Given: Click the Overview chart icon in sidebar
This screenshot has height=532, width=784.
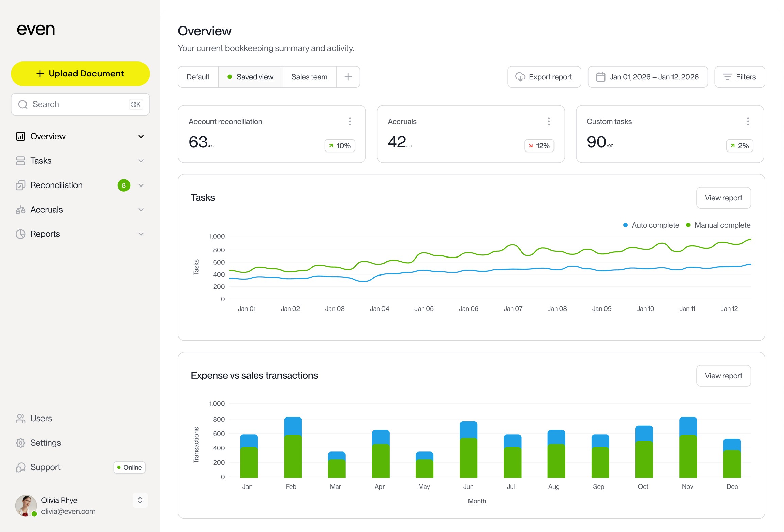Looking at the screenshot, I should tap(20, 136).
